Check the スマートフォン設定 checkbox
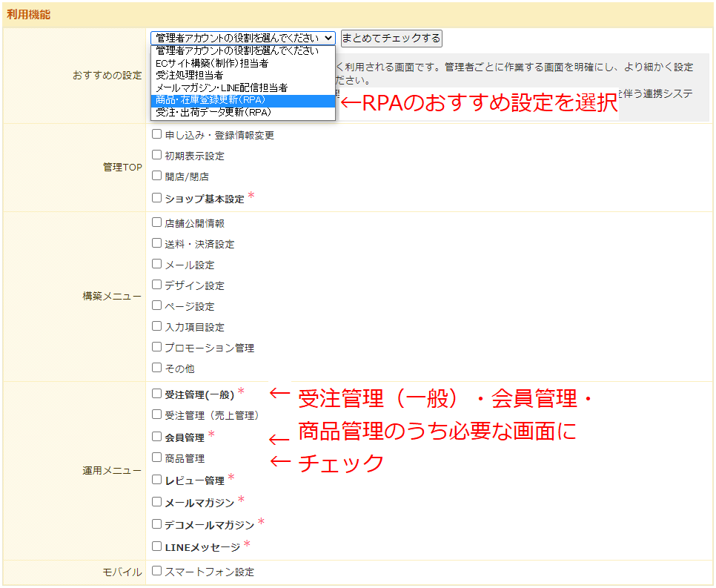Viewport: 716px width, 588px height. click(x=156, y=572)
